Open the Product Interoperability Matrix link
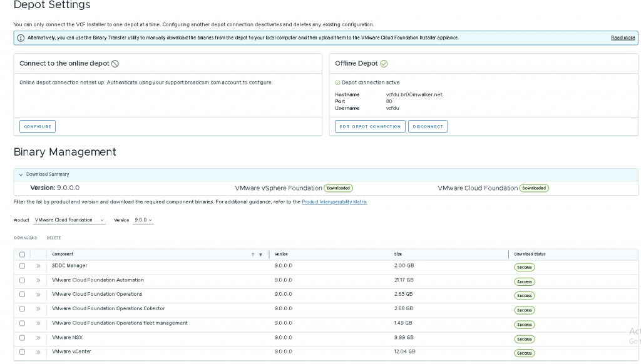The height and width of the screenshot is (364, 641). (334, 202)
